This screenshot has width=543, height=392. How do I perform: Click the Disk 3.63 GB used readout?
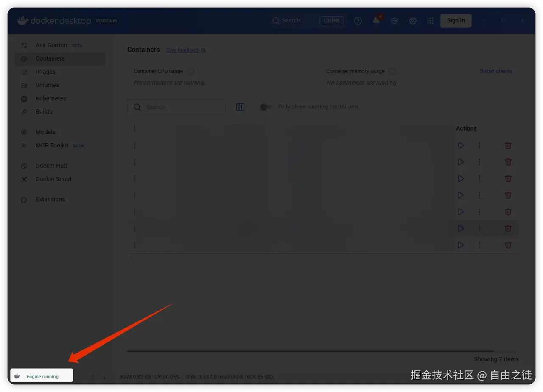pyautogui.click(x=229, y=377)
